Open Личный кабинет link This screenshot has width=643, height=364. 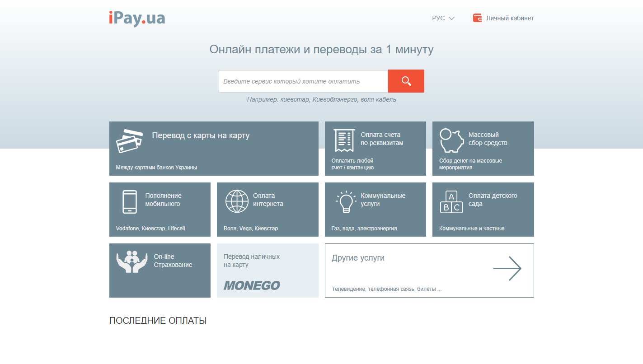tap(510, 18)
